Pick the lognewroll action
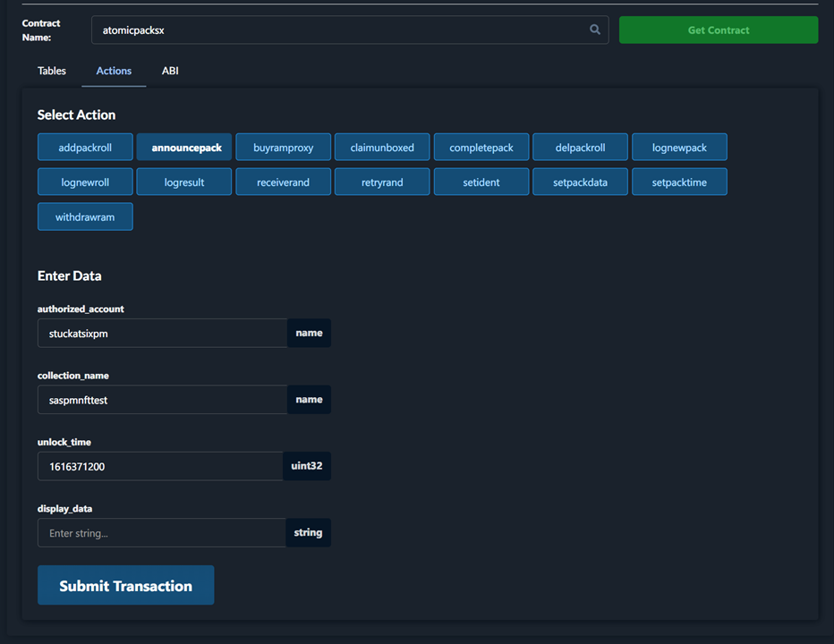The width and height of the screenshot is (834, 644). [x=85, y=182]
